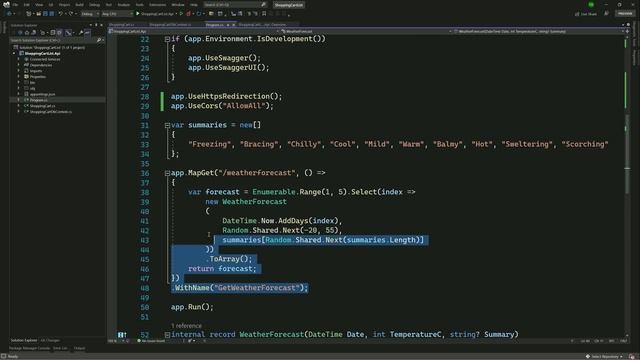The width and height of the screenshot is (640, 360).
Task: Click the Navigate Backward toolbar icon
Action: (x=9, y=14)
